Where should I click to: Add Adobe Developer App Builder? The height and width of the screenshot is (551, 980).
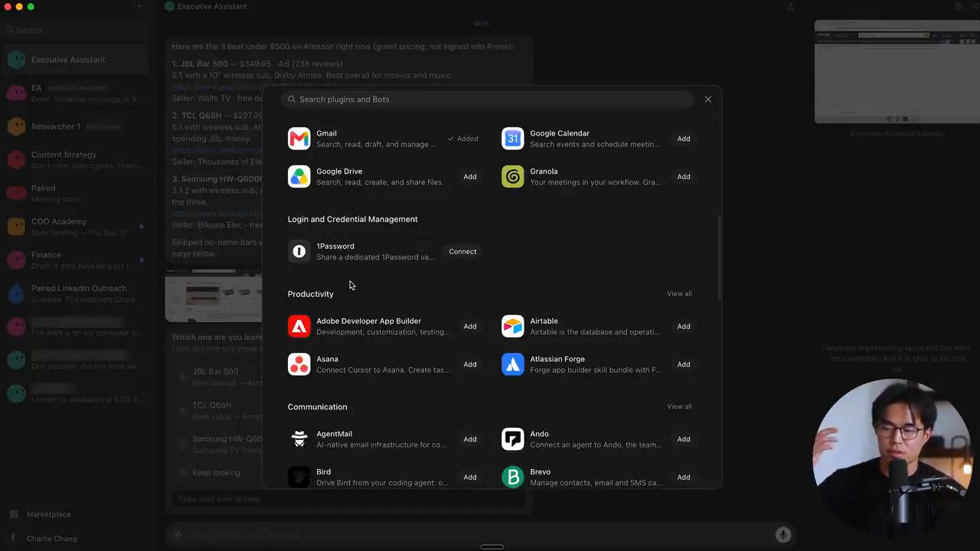click(470, 327)
